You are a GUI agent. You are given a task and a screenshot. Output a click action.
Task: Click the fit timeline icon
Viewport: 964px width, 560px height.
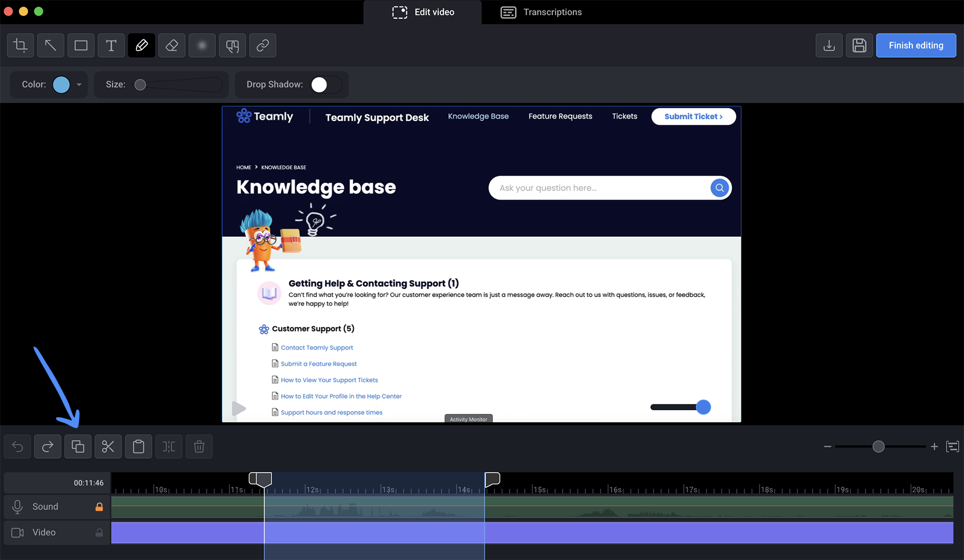(952, 447)
